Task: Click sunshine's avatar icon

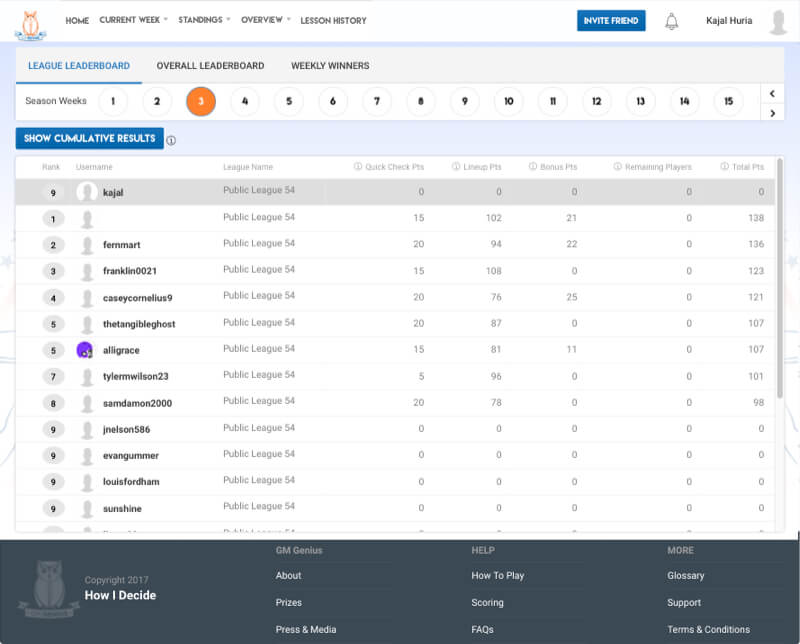Action: click(87, 508)
